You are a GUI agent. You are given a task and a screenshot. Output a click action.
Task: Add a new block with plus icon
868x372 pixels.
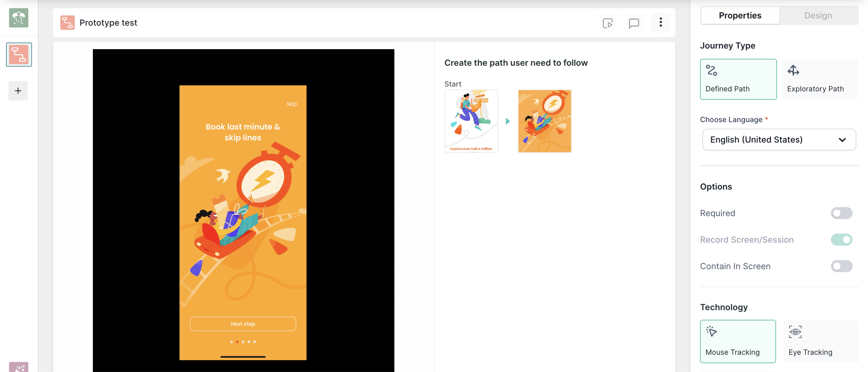point(18,91)
